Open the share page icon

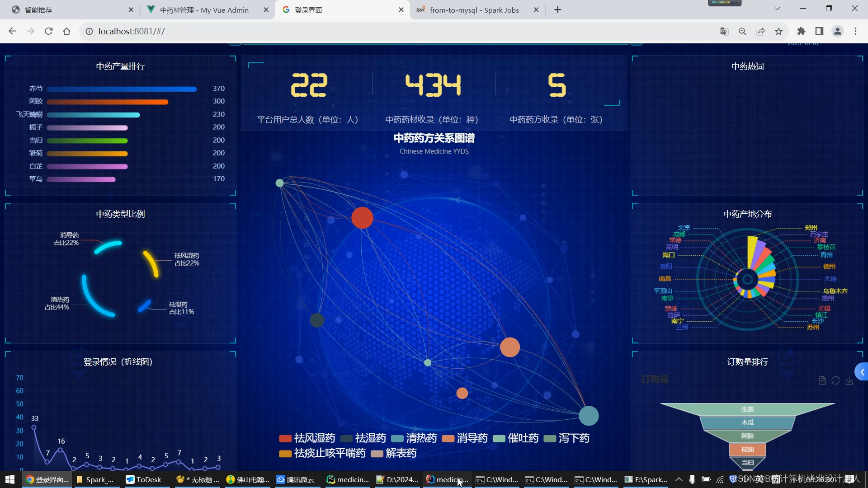click(x=760, y=31)
